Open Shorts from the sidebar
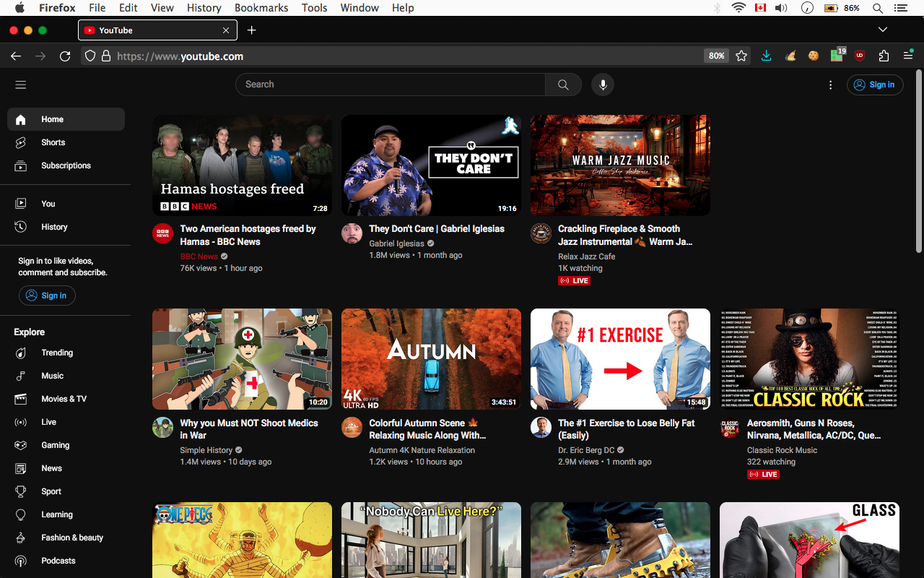Viewport: 924px width, 578px height. click(x=66, y=142)
